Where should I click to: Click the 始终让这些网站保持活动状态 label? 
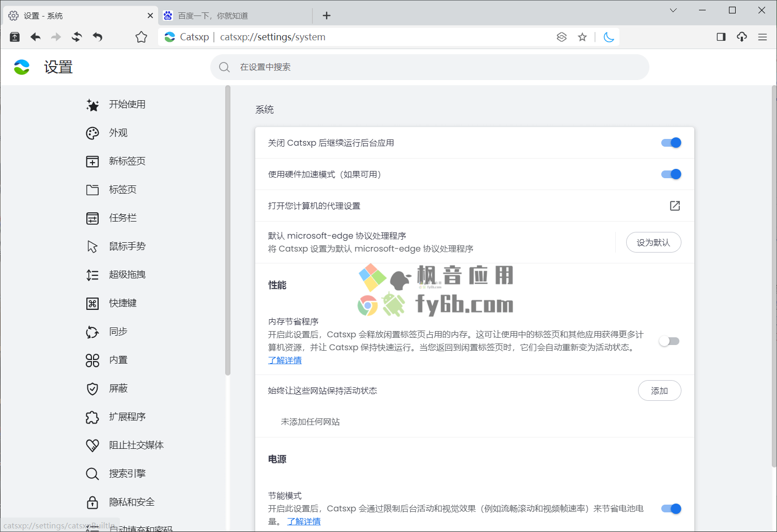(x=322, y=390)
